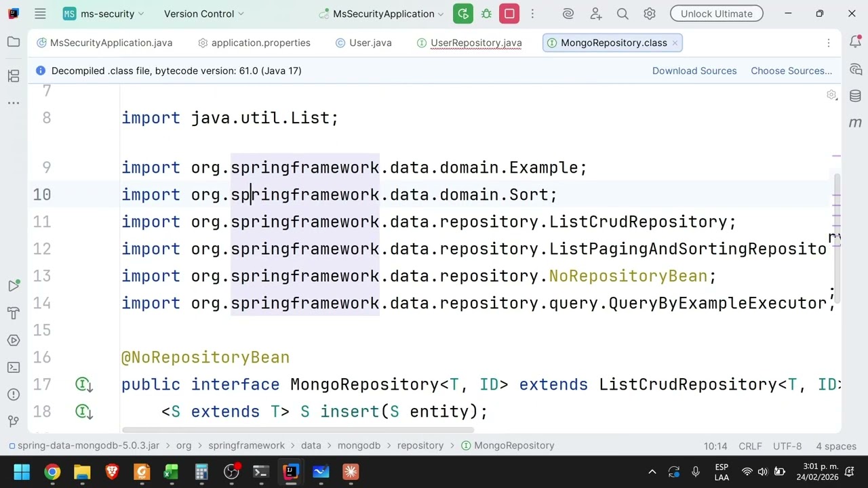
Task: Click breadcrumb spring-data-mongodb-5.0.3.jar
Action: [x=84, y=445]
